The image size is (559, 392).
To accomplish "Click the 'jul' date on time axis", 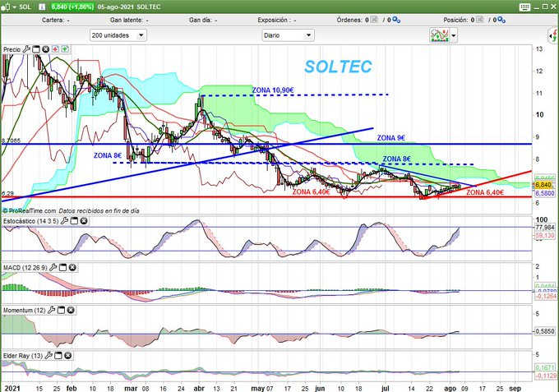I will coord(385,389).
